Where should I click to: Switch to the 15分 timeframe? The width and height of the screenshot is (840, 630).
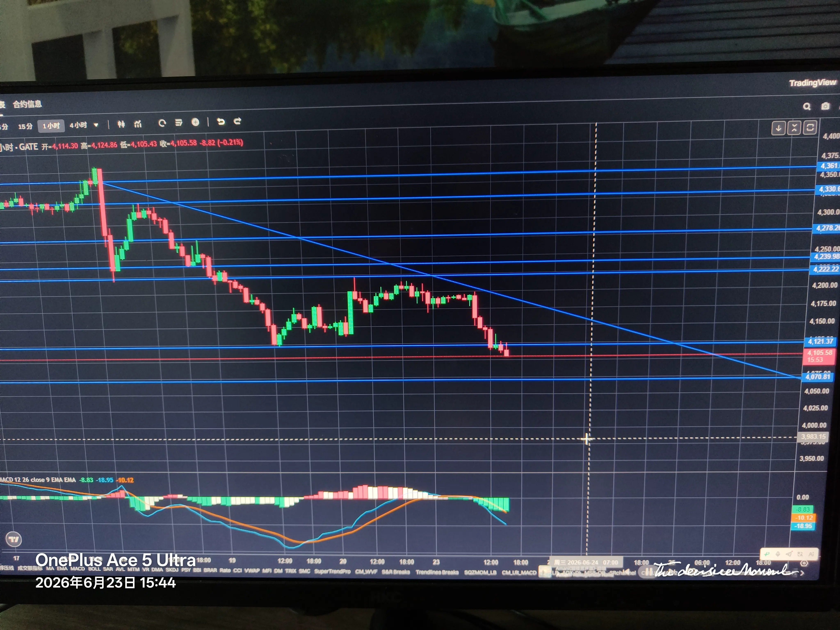pyautogui.click(x=25, y=127)
